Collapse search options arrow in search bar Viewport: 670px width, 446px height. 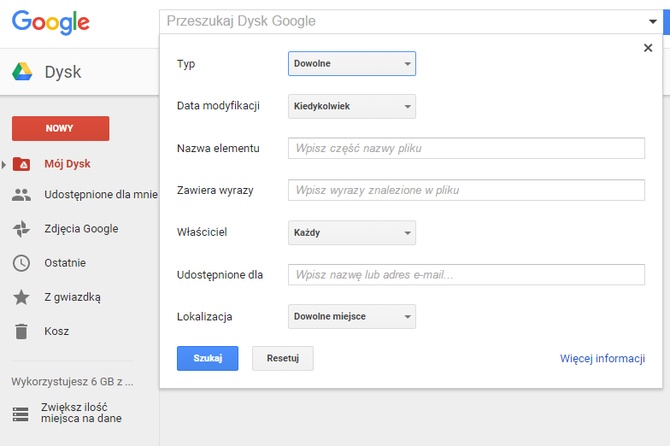(651, 21)
